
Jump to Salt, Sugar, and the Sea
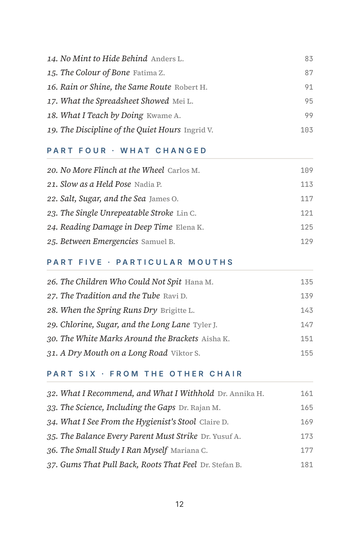pos(179,199)
